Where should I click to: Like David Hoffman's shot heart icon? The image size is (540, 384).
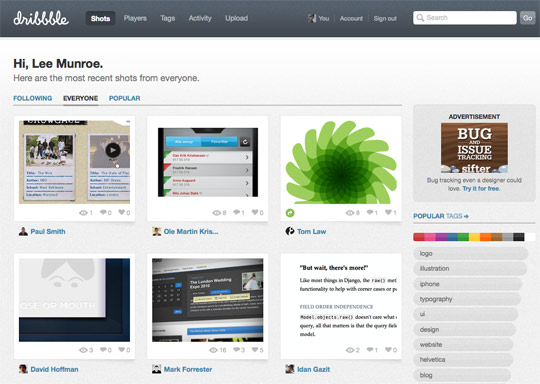click(x=122, y=350)
